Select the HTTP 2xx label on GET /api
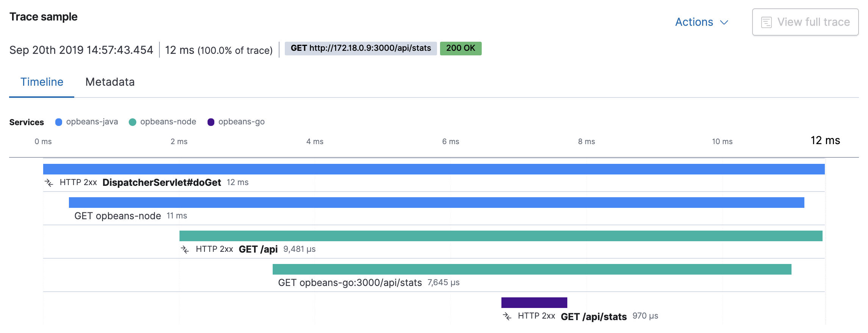This screenshot has width=868, height=333. [x=214, y=250]
